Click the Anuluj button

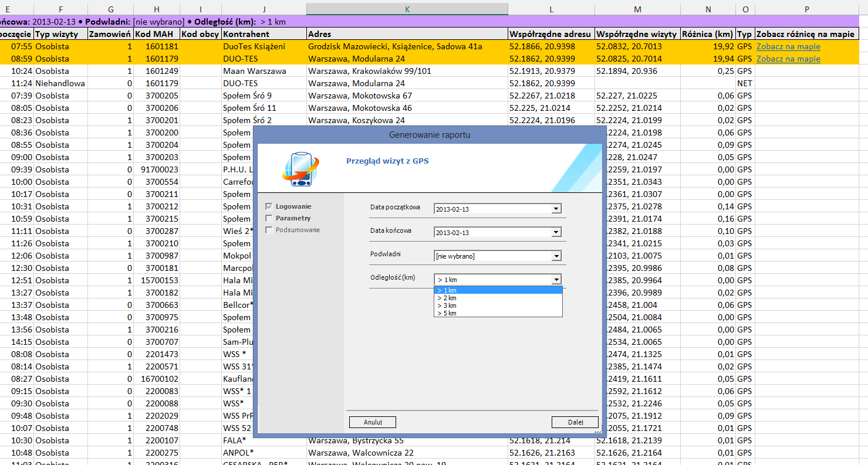point(372,422)
